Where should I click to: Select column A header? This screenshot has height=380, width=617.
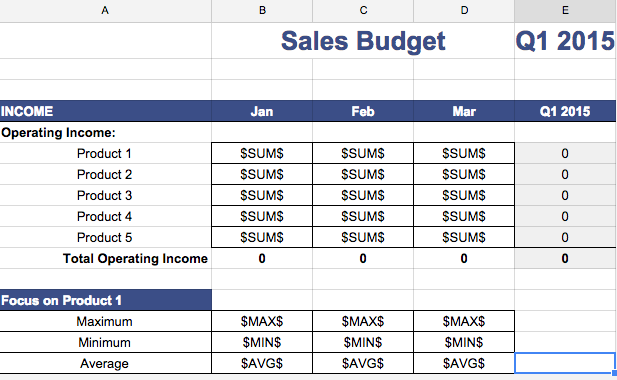pos(105,11)
